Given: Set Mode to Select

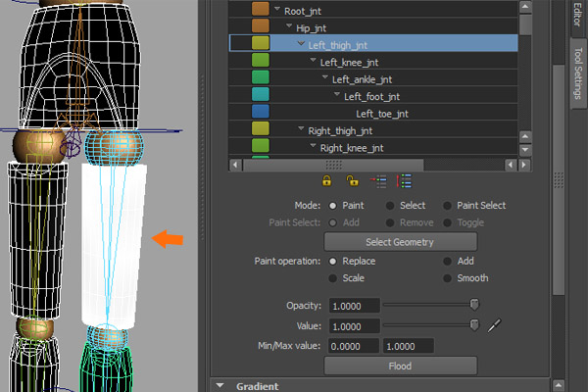Looking at the screenshot, I should 390,206.
